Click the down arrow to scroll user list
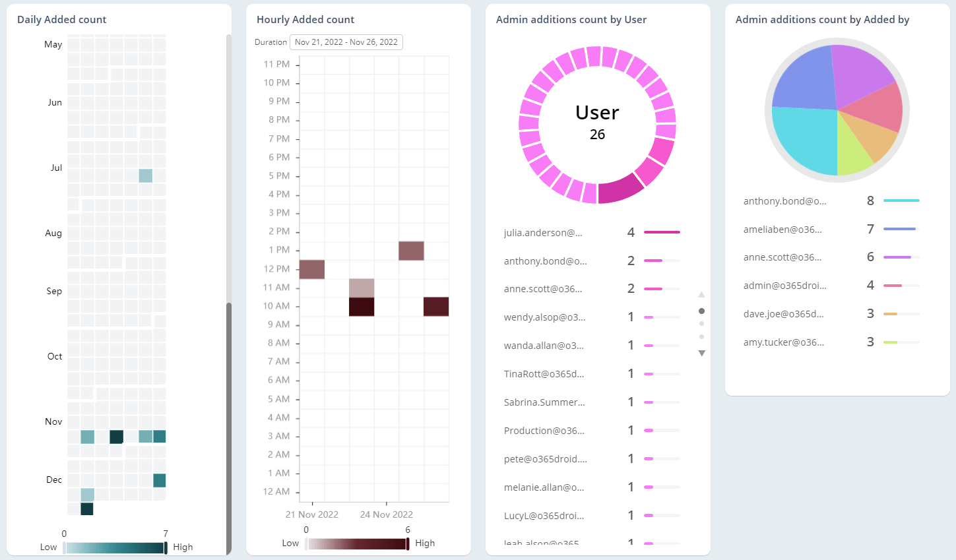The height and width of the screenshot is (560, 956). (x=701, y=353)
